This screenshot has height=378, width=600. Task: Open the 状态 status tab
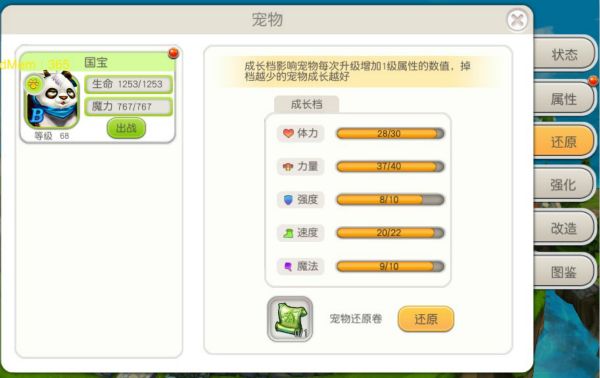click(564, 55)
